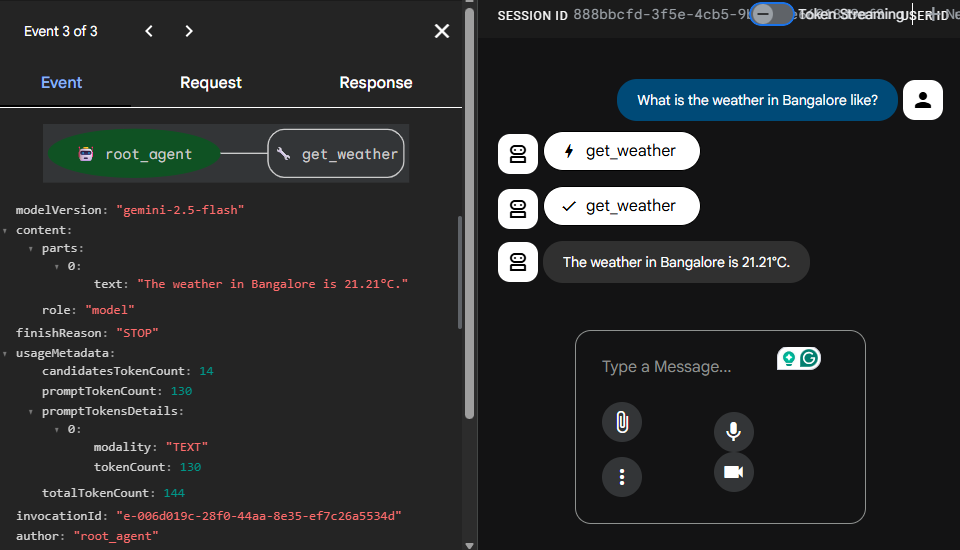Viewport: 960px width, 550px height.
Task: Toggle the Token Streaming switch
Action: pos(772,14)
